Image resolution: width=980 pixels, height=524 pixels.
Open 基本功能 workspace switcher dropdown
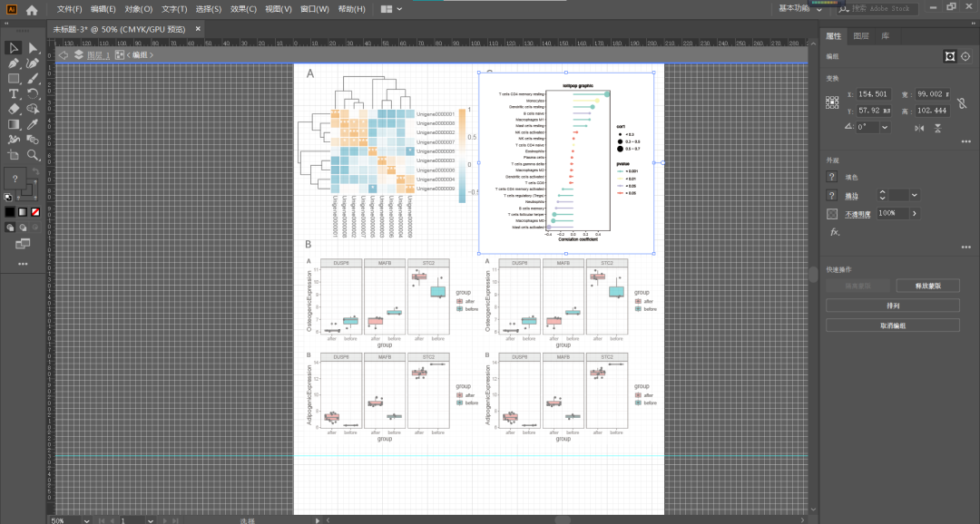coord(800,9)
